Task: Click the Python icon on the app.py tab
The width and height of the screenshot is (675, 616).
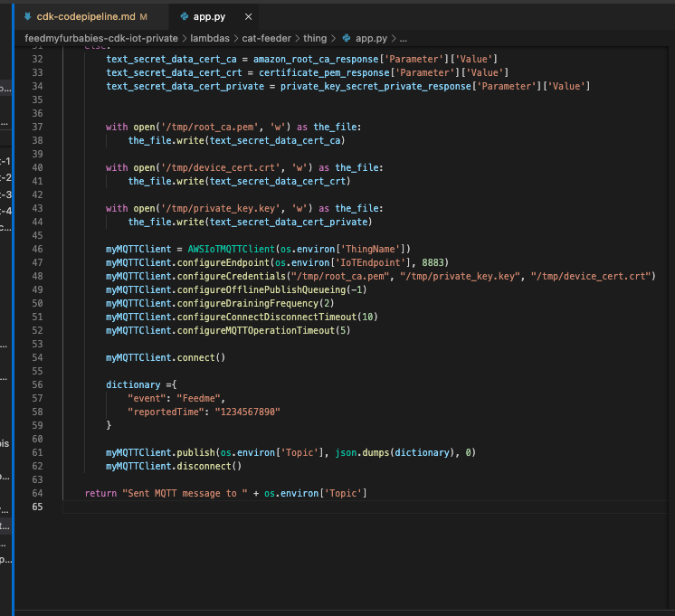Action: pos(185,17)
